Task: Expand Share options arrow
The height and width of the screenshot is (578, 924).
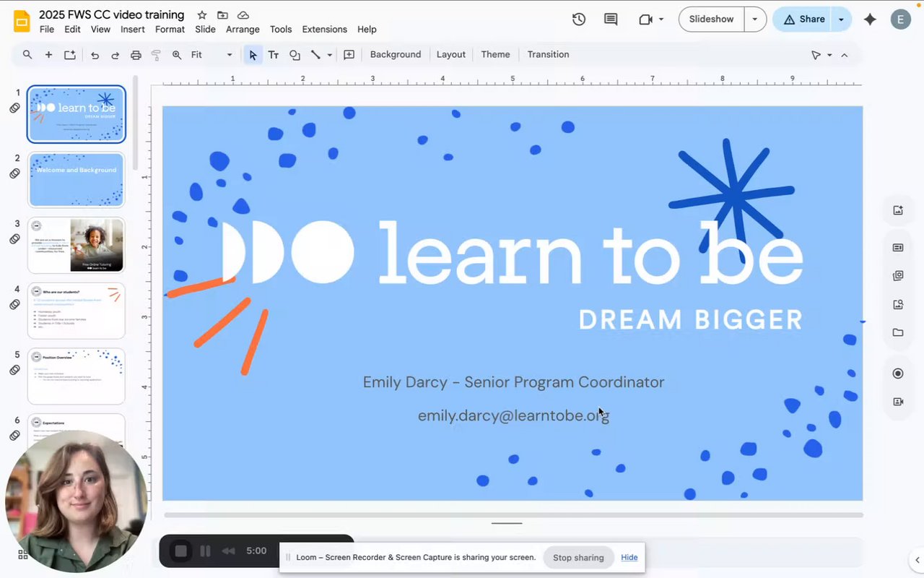Action: [841, 20]
